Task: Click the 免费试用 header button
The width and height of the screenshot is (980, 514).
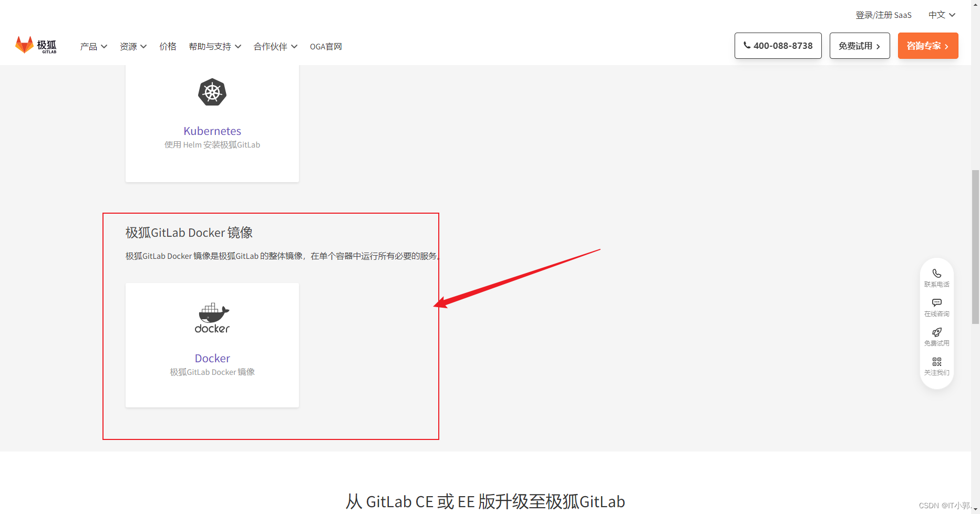Action: [860, 46]
